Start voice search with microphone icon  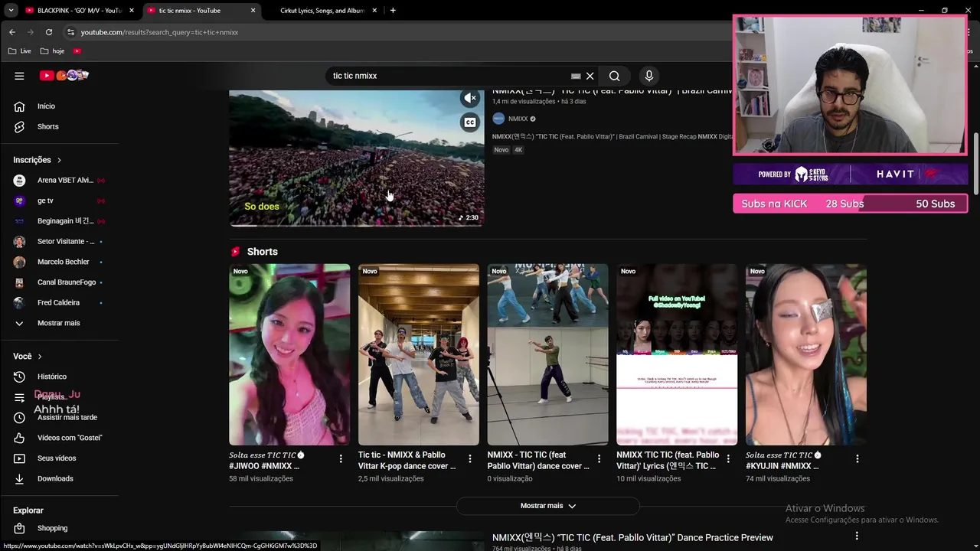coord(648,76)
